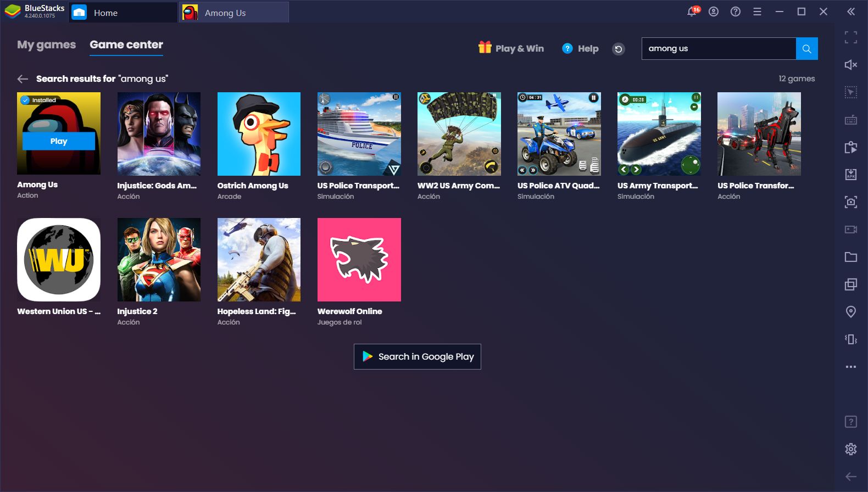Open US Police Transform robot thumbnail
Screen dimensions: 868x492
(759, 134)
